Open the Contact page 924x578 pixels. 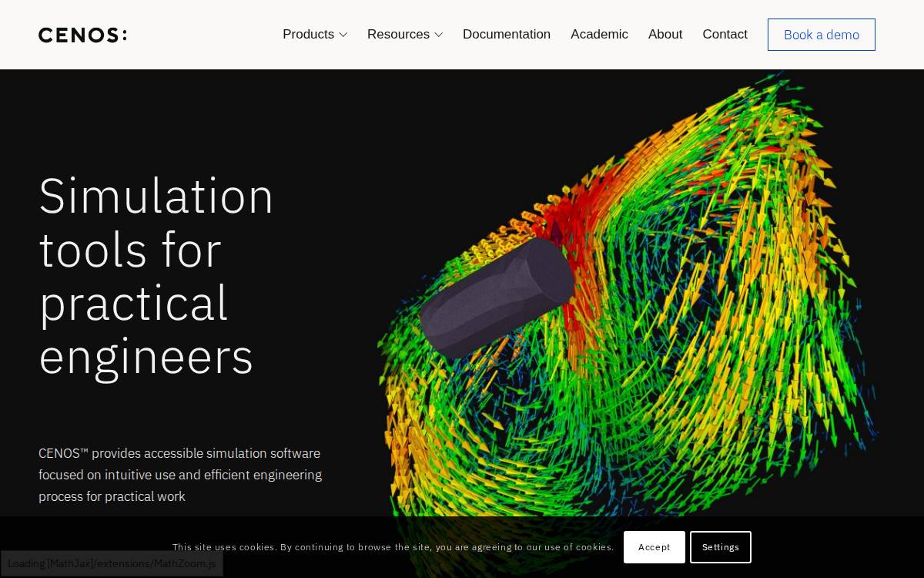(725, 35)
